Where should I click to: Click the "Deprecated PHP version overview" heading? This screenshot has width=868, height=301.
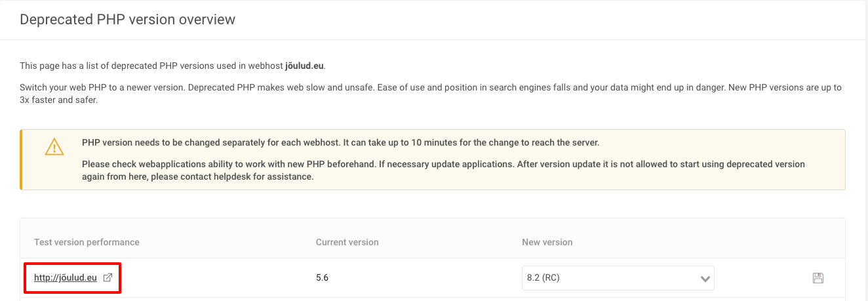coord(127,20)
